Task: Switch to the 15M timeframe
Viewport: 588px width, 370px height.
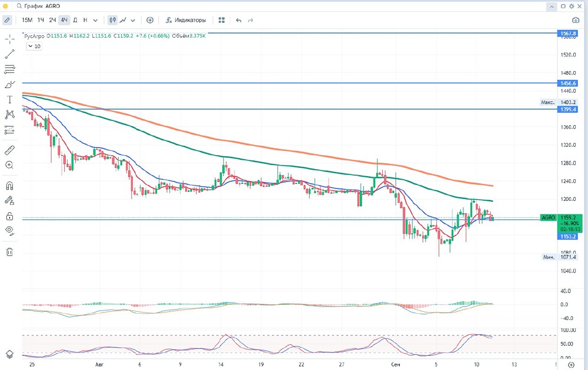Action: [x=27, y=20]
